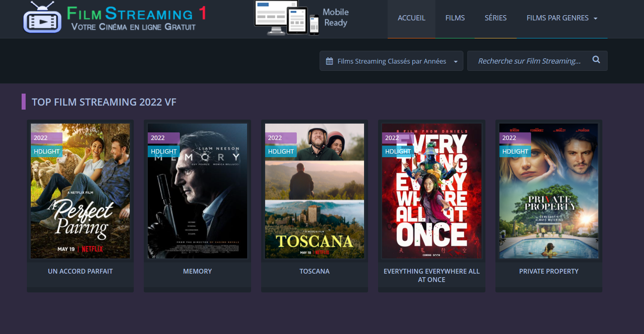Click the Votre Cinéma en Ligne Gratuit tagline
This screenshot has width=644, height=334.
(133, 27)
